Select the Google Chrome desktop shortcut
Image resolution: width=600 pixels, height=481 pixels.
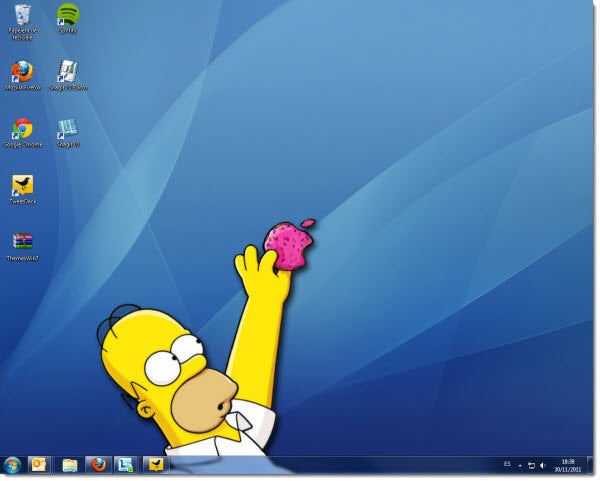pyautogui.click(x=23, y=133)
